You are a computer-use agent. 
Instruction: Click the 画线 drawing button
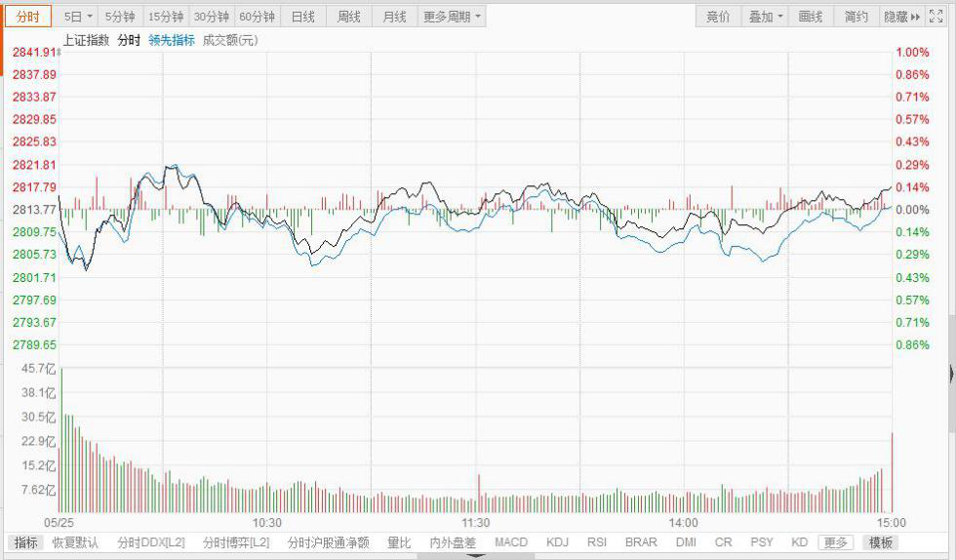tap(811, 17)
